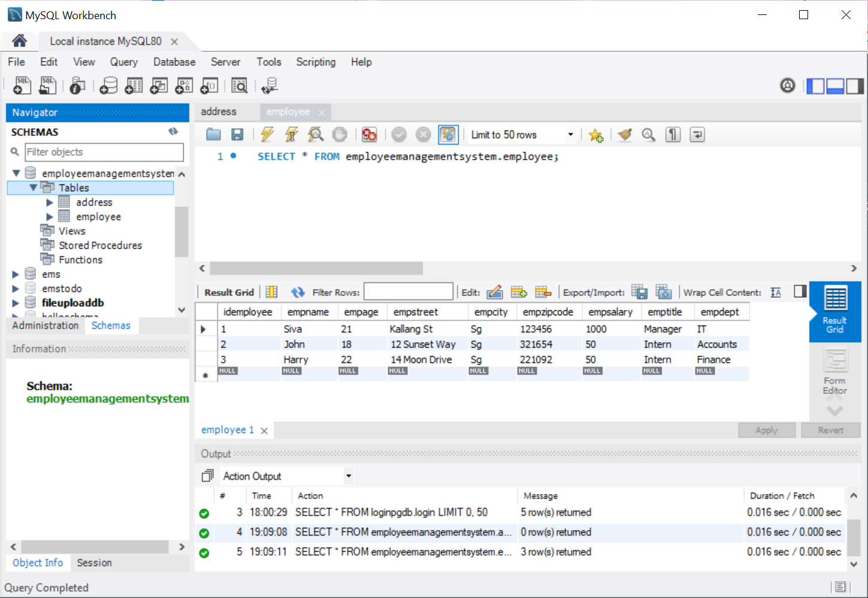Open the Create new schema icon

108,85
